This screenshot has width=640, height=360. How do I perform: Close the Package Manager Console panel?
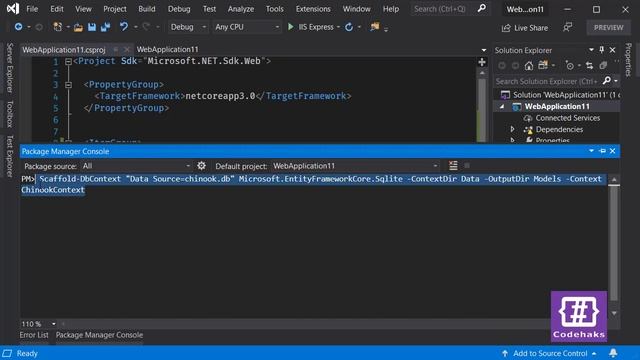[613, 151]
